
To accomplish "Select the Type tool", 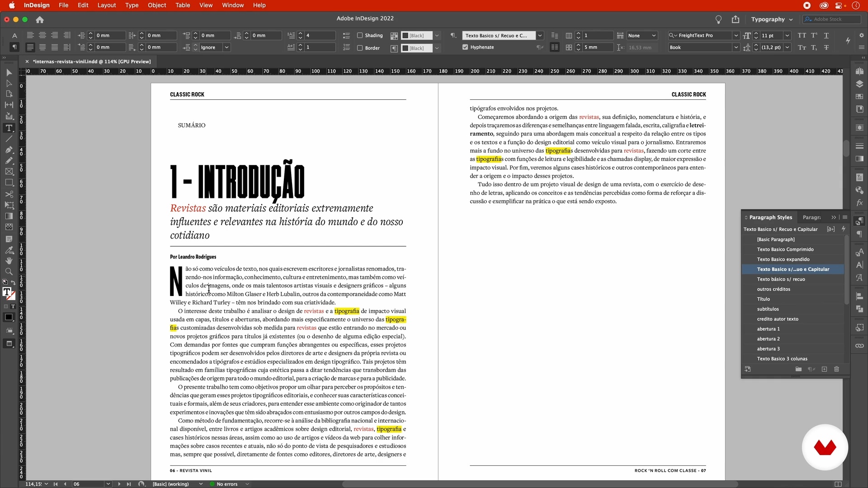I will coord(9,128).
